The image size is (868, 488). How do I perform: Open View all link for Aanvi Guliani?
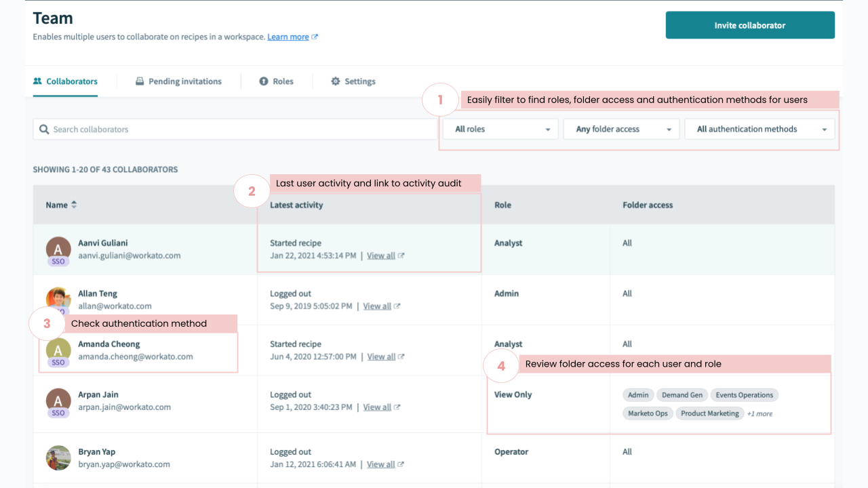tap(381, 256)
